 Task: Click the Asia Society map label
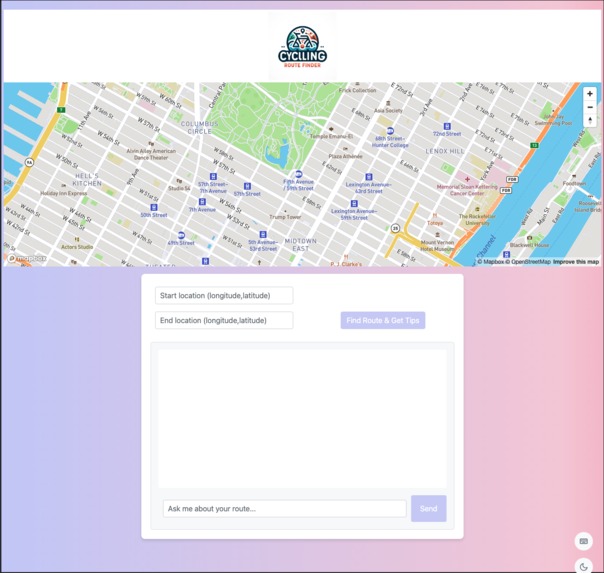(x=388, y=111)
